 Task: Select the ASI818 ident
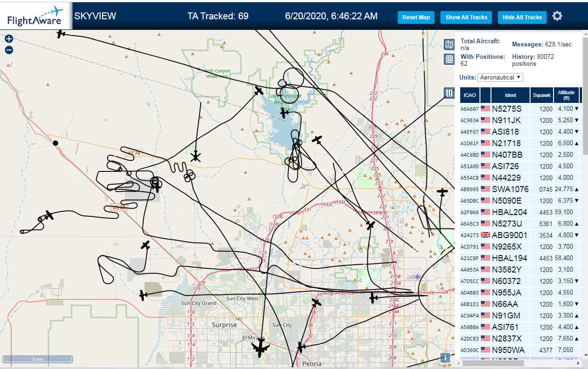[x=505, y=132]
